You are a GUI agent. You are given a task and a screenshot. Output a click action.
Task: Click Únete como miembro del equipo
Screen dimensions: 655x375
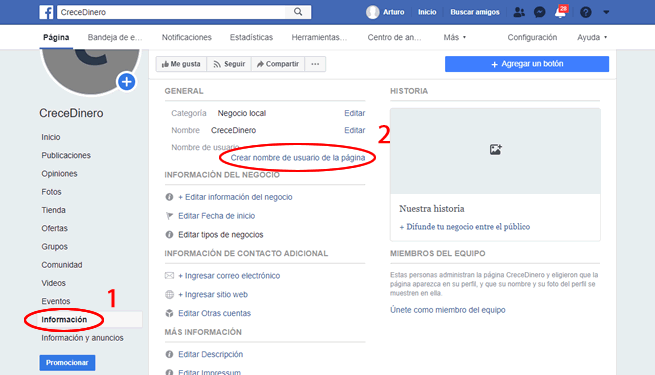tap(447, 310)
